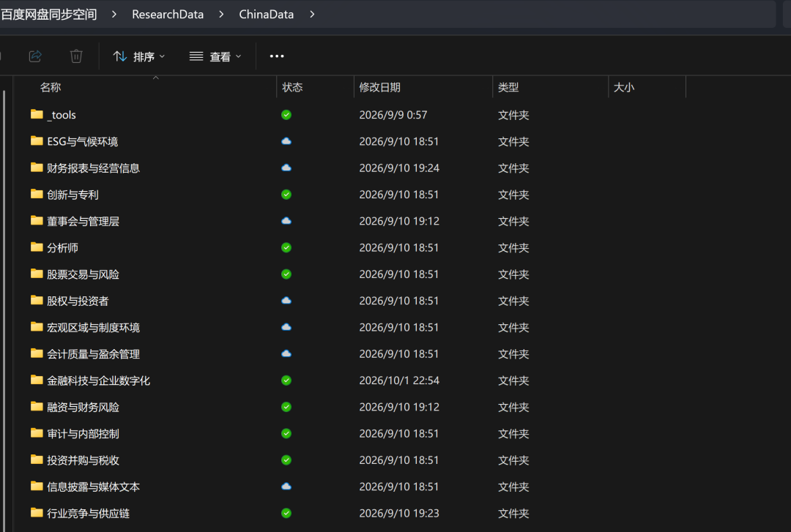Click date 2026/9/10 19:24 cell

click(399, 168)
